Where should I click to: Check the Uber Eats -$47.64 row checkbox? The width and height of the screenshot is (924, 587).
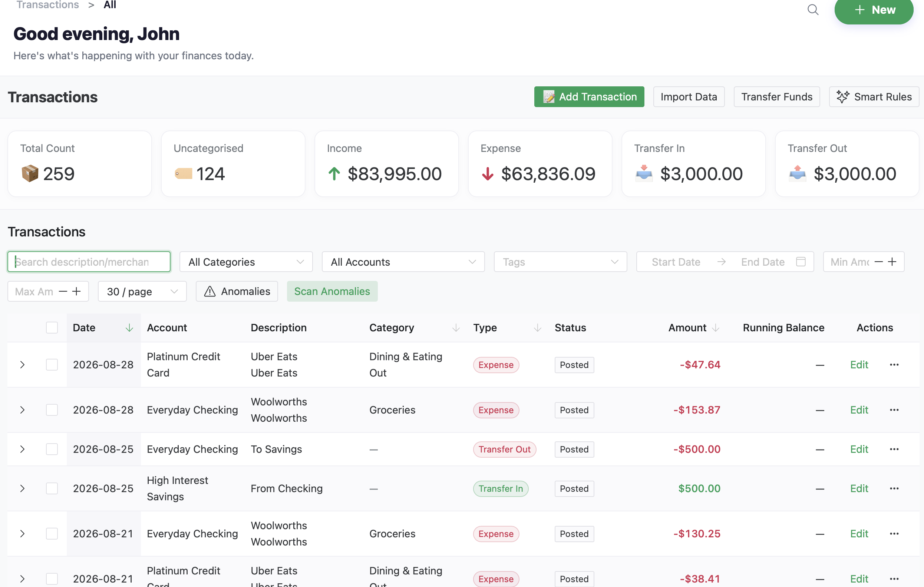tap(52, 365)
